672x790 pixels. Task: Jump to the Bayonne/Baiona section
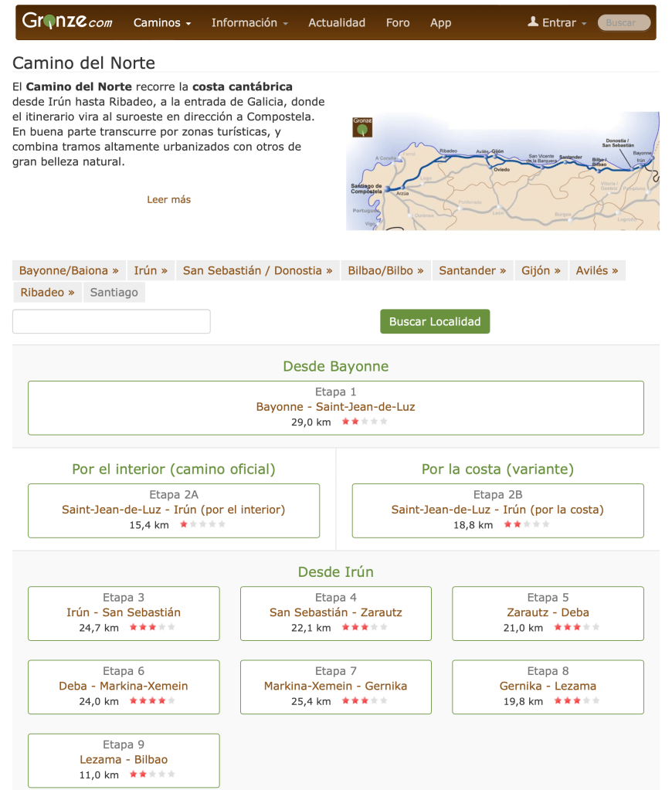(69, 270)
